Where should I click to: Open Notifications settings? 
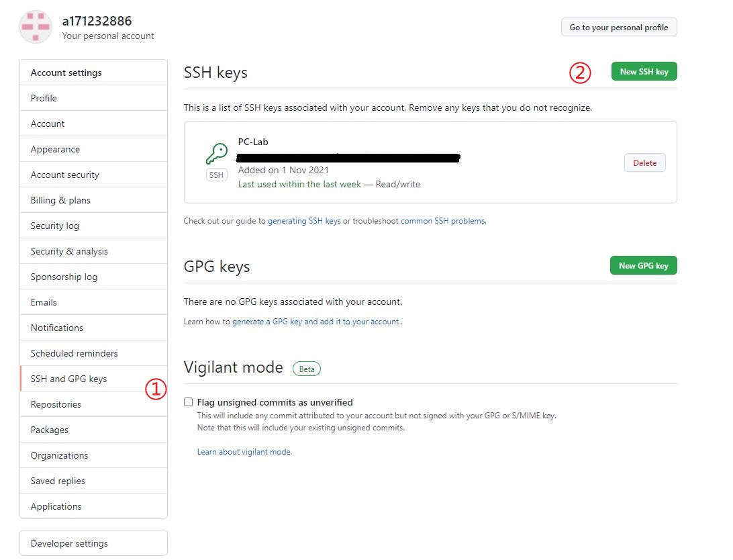(x=93, y=328)
